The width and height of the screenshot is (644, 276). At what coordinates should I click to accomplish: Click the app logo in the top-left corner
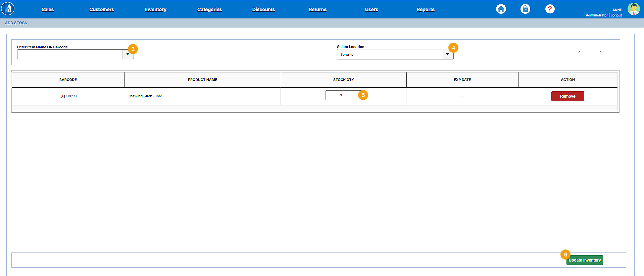click(x=8, y=9)
